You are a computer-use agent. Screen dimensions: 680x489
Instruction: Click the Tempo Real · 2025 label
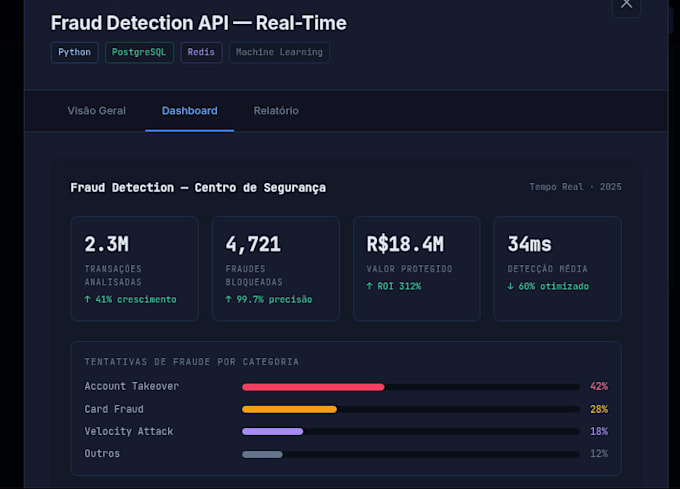pos(575,187)
